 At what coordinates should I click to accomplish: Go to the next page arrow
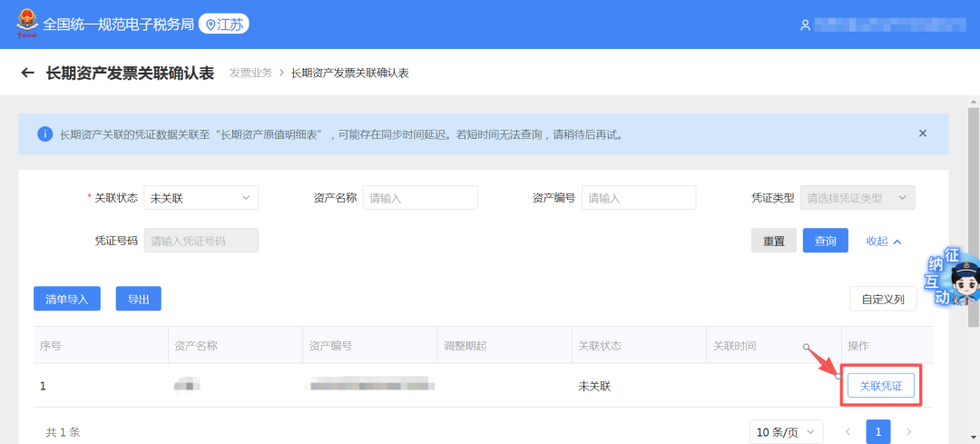[x=909, y=431]
